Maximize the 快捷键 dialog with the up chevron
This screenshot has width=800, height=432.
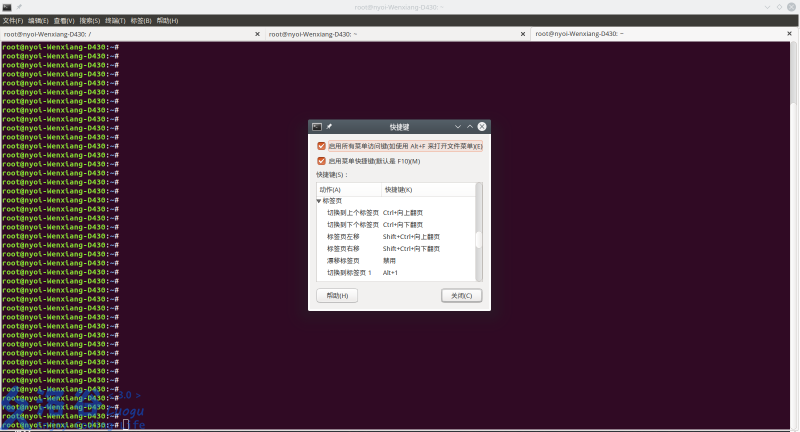[469, 127]
